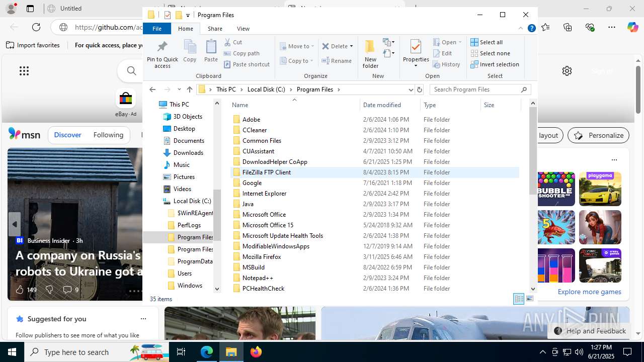
Task: Click Invert selection in ribbon
Action: click(495, 64)
